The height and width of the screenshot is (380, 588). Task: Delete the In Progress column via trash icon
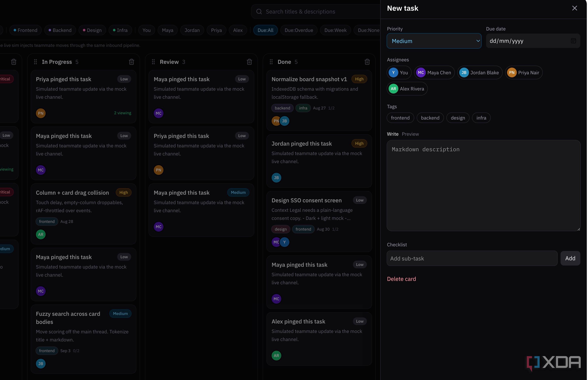click(132, 62)
